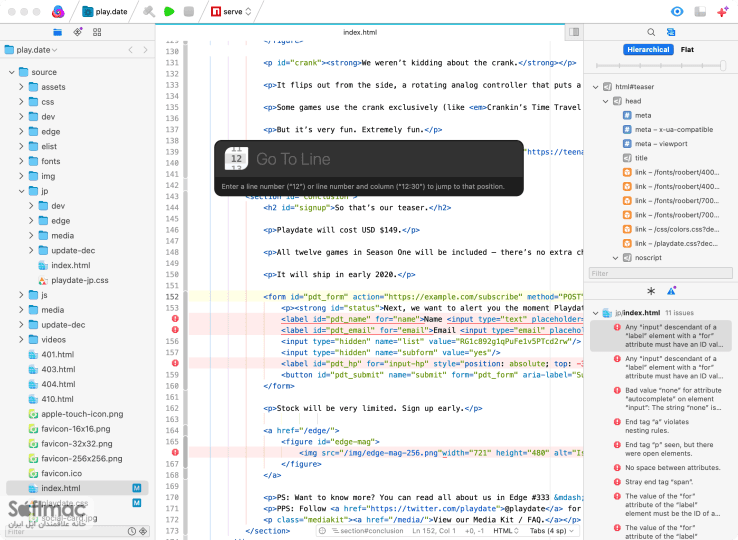Click the symbols Filter input field

660,274
